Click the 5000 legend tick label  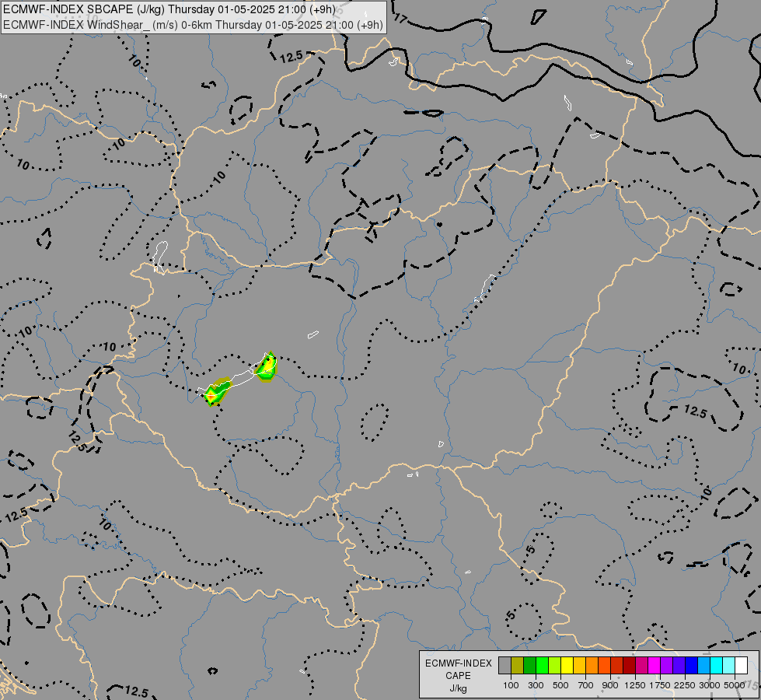[735, 685]
